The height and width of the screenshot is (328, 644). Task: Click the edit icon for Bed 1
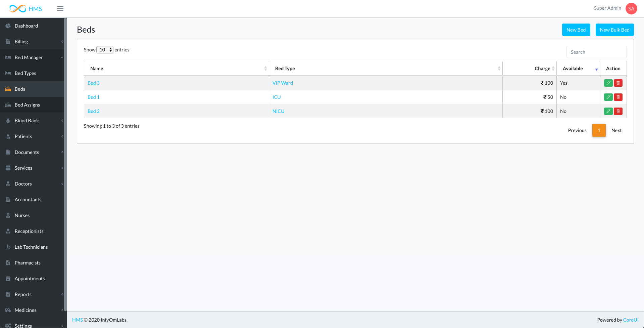[608, 97]
